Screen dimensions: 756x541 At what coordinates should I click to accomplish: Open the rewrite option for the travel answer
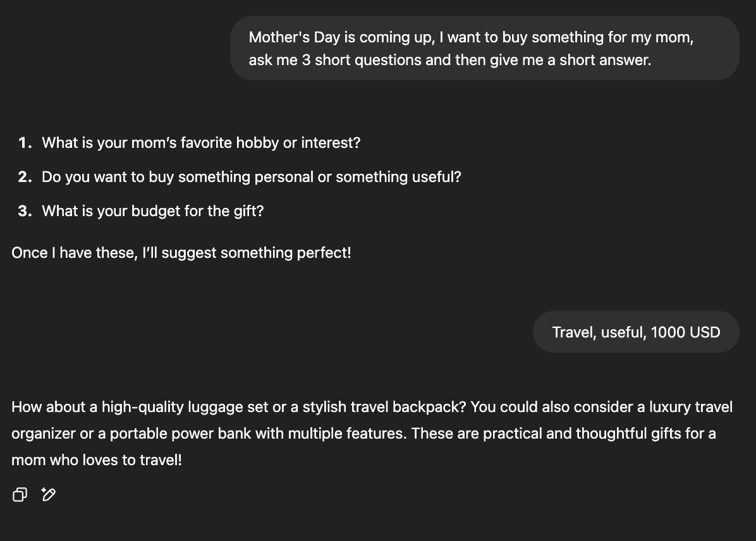click(49, 494)
